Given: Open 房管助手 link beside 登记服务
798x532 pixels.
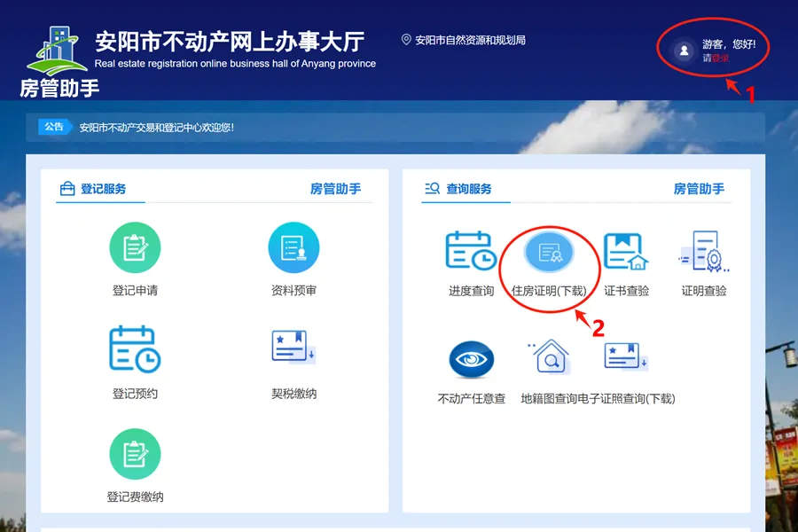Looking at the screenshot, I should click(x=337, y=188).
